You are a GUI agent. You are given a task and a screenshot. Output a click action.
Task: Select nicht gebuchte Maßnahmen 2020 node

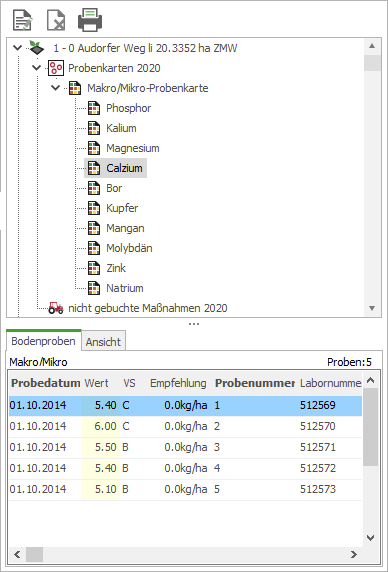(x=148, y=308)
